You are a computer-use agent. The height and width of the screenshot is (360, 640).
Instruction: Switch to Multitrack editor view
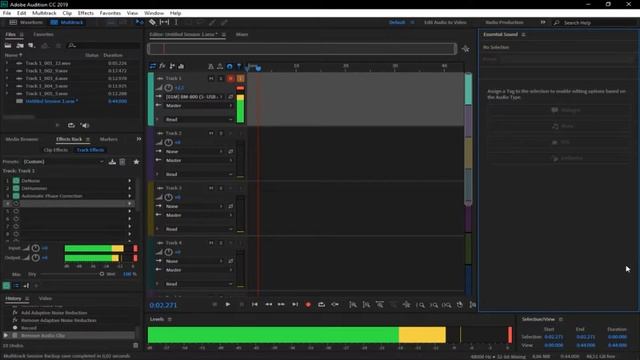pyautogui.click(x=67, y=22)
